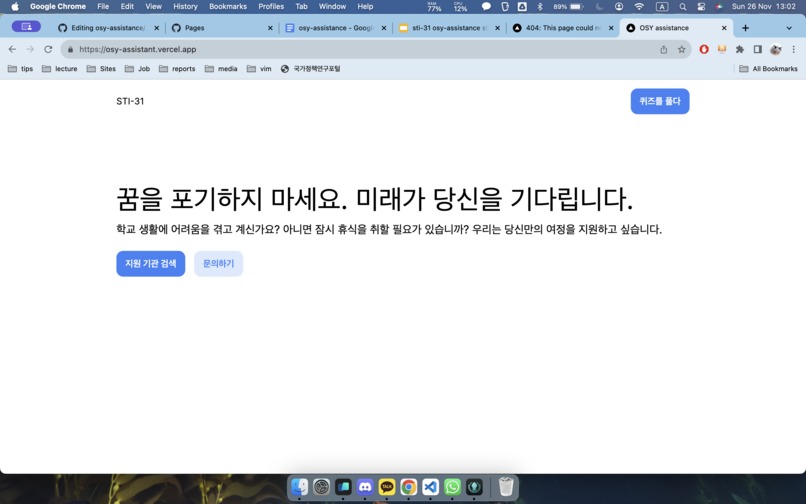
Task: Click the date and time in menu bar
Action: (x=763, y=7)
